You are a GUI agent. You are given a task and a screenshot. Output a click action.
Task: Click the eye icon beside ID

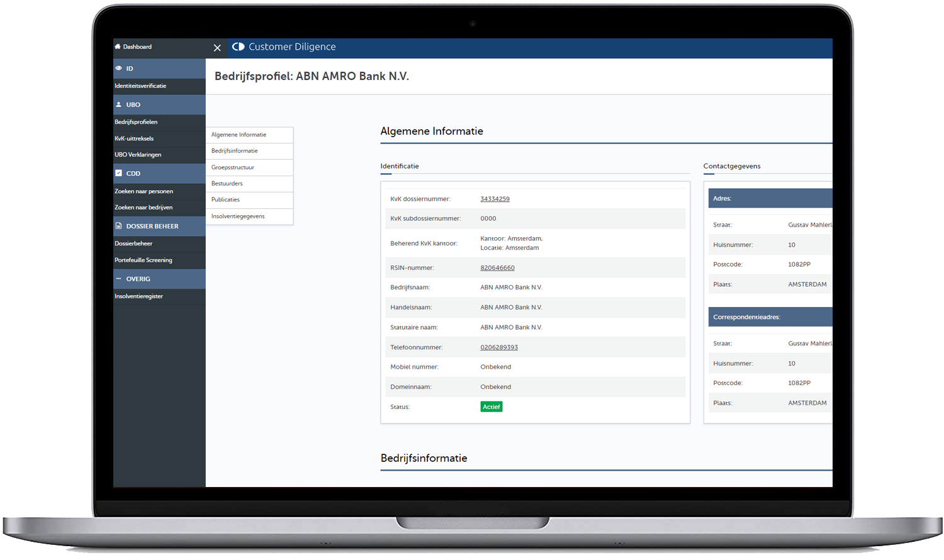coord(118,69)
